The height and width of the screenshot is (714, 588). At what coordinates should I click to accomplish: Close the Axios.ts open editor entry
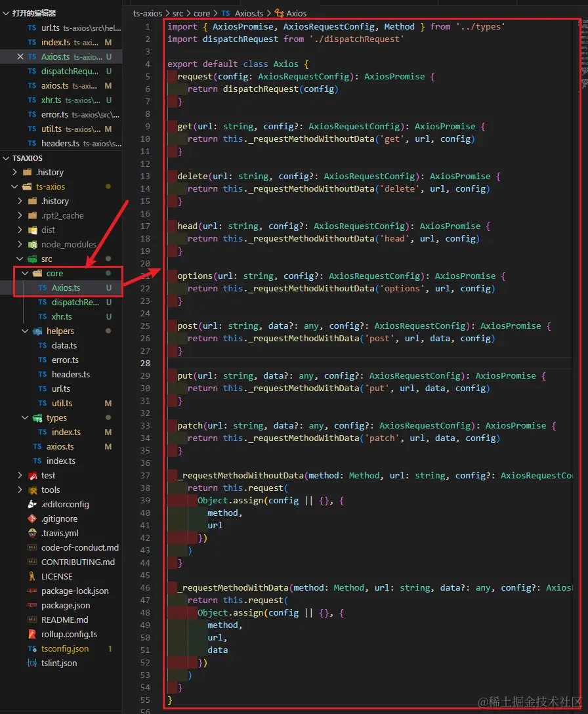20,56
